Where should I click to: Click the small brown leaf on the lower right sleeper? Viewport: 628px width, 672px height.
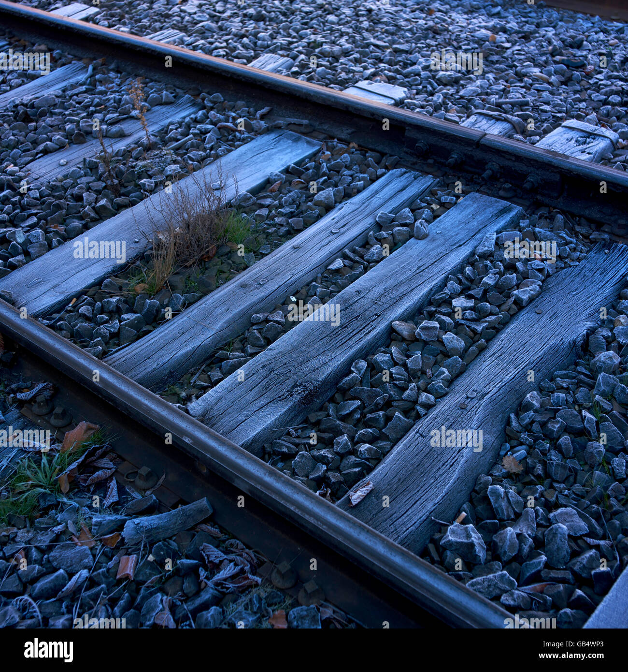tap(361, 493)
